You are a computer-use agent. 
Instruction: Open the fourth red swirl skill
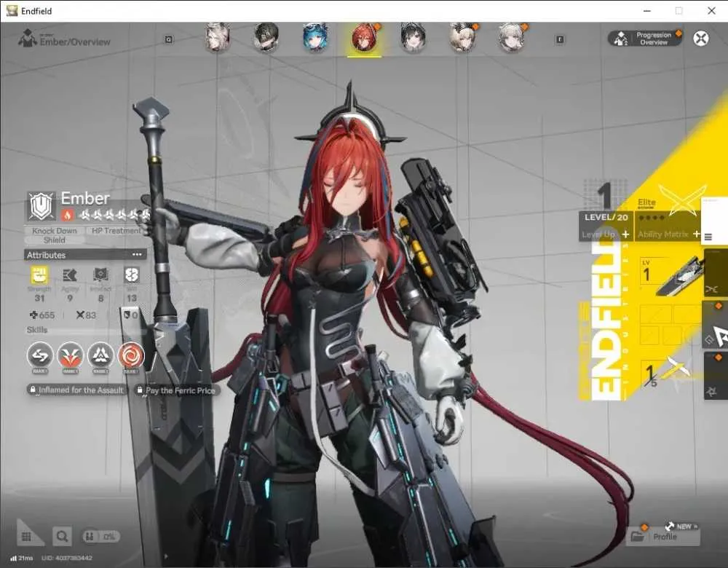pos(131,356)
